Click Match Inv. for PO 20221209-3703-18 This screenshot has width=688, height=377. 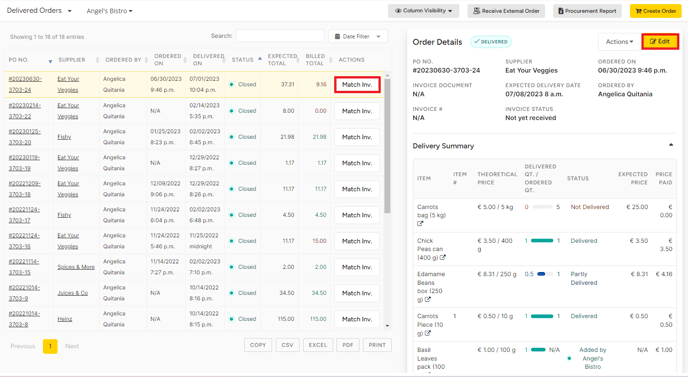pyautogui.click(x=357, y=189)
